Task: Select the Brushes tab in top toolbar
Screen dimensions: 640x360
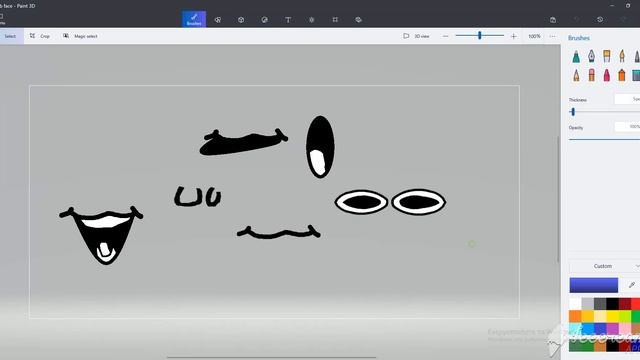Action: 194,19
